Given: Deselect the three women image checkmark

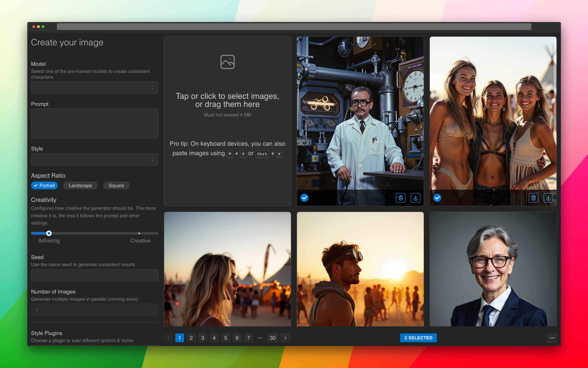Looking at the screenshot, I should [437, 198].
